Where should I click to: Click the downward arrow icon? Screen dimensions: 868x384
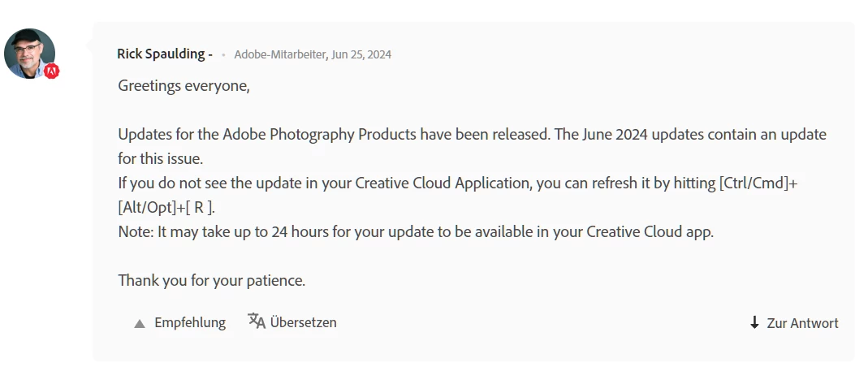pos(754,322)
